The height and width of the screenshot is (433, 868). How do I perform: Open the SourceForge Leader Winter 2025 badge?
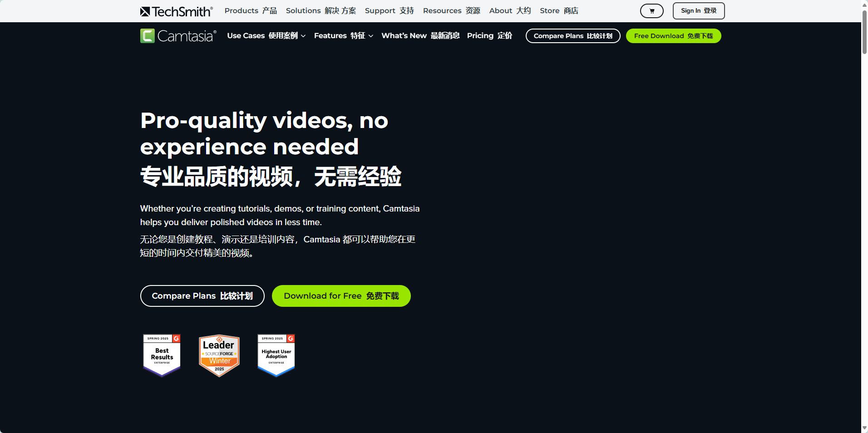point(219,355)
